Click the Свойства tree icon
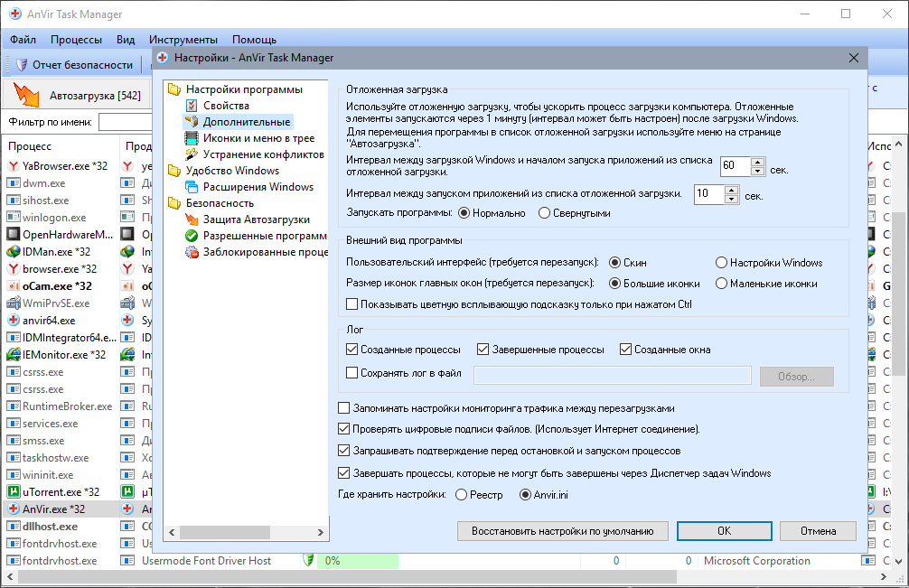 tap(192, 106)
